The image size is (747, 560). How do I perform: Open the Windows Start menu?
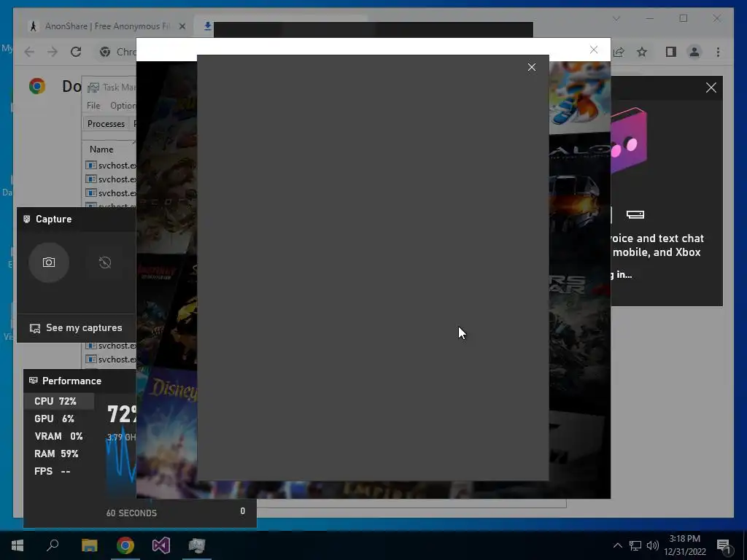tap(18, 545)
